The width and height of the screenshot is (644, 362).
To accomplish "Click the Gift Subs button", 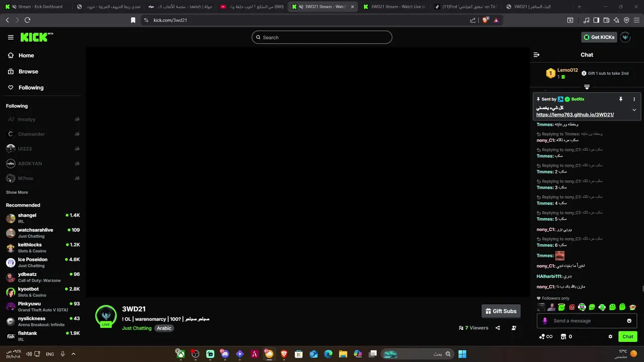I will (501, 311).
